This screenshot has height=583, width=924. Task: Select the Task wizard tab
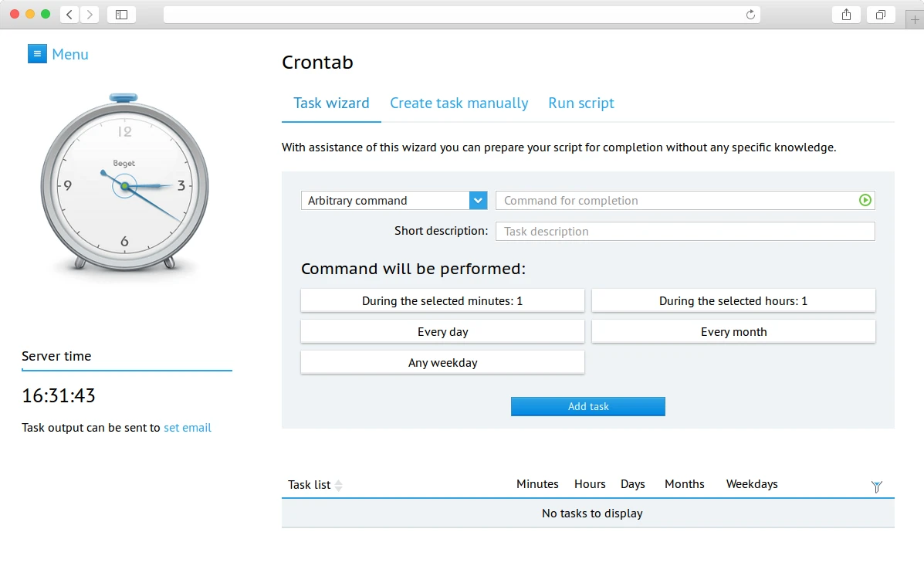pos(331,103)
